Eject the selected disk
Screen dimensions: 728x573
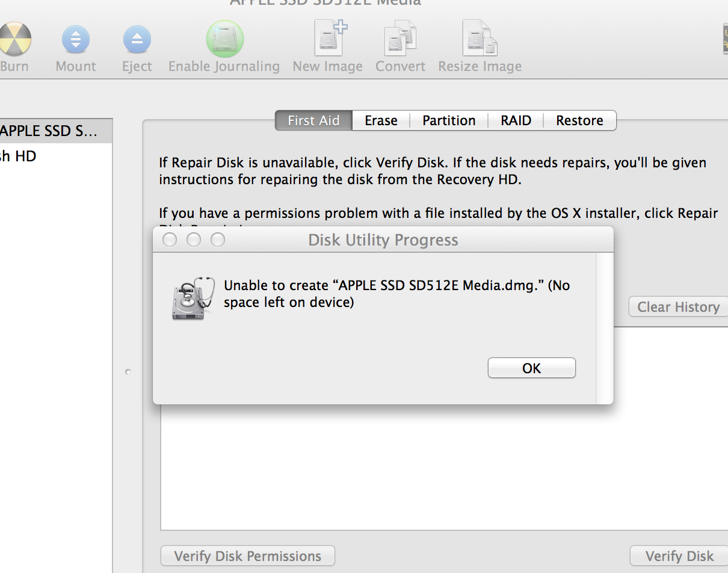(137, 40)
